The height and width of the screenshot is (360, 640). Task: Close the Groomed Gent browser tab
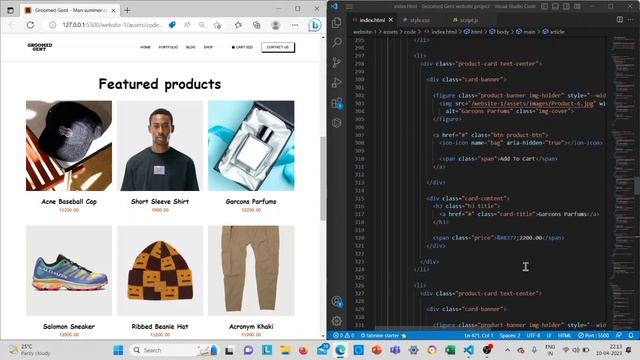click(113, 10)
